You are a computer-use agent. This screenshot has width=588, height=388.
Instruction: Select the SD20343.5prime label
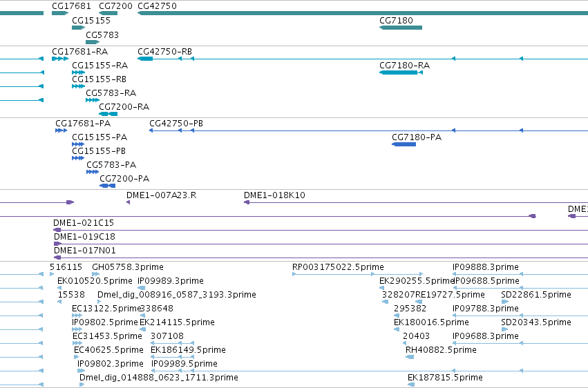point(536,322)
